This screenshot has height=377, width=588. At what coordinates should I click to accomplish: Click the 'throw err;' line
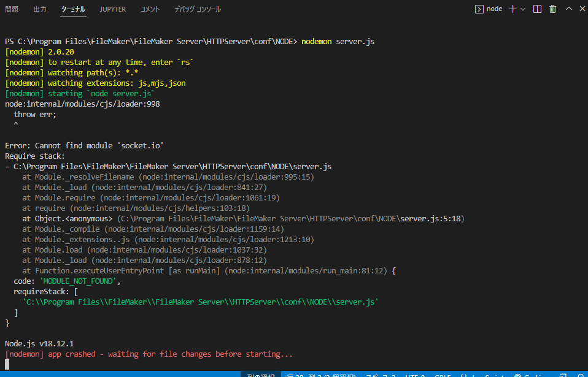pos(35,115)
